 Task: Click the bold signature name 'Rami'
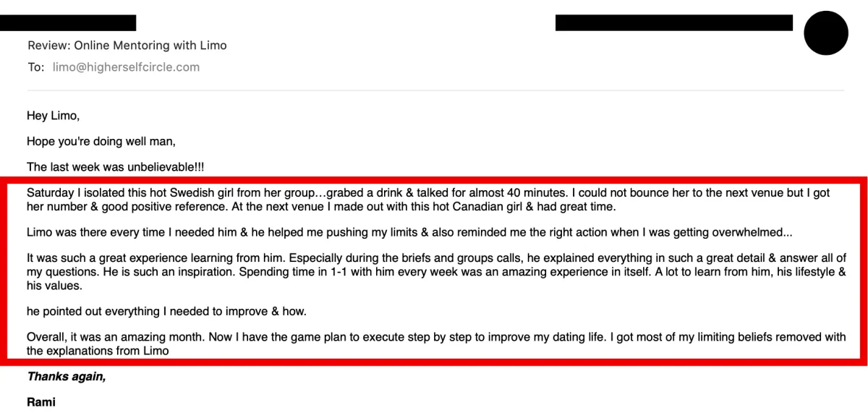tap(41, 402)
